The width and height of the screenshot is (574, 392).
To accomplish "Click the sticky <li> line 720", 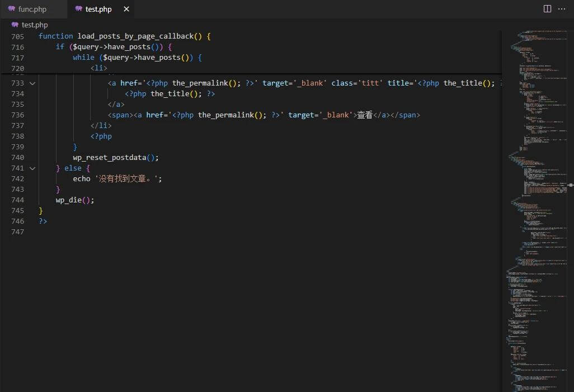I will coord(99,68).
